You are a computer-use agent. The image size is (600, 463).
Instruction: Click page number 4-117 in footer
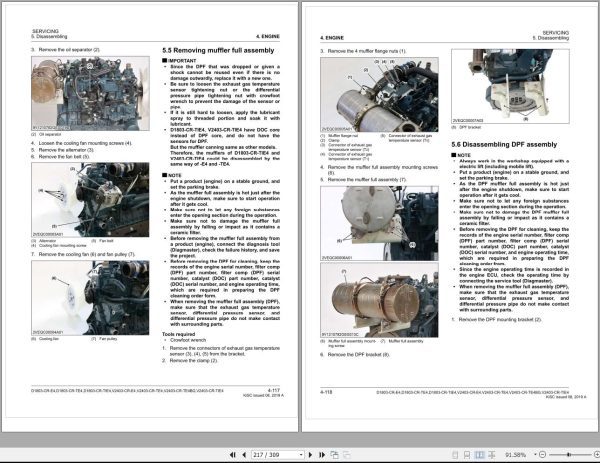274,390
